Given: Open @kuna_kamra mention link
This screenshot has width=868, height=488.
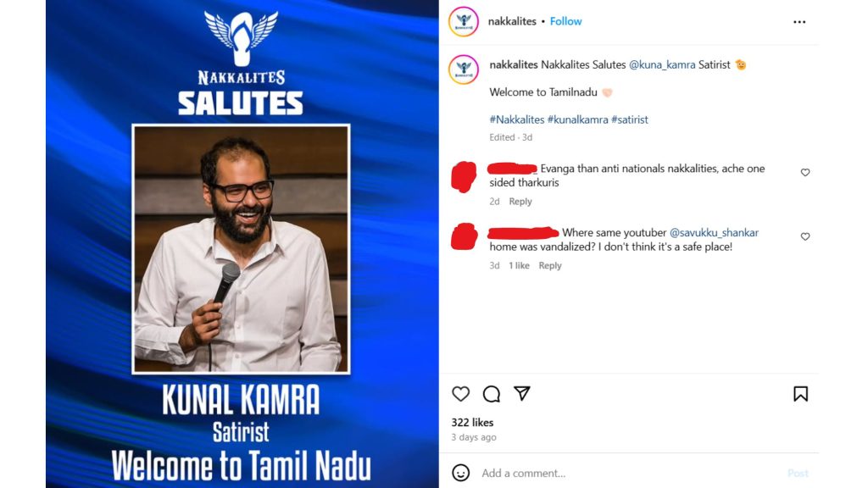Looking at the screenshot, I should (662, 64).
